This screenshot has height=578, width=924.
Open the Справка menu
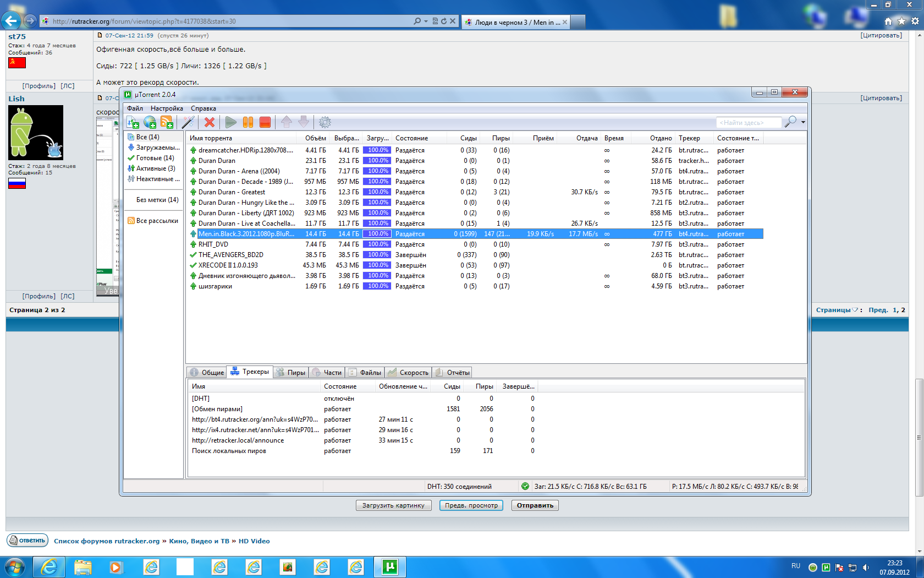[x=203, y=108]
